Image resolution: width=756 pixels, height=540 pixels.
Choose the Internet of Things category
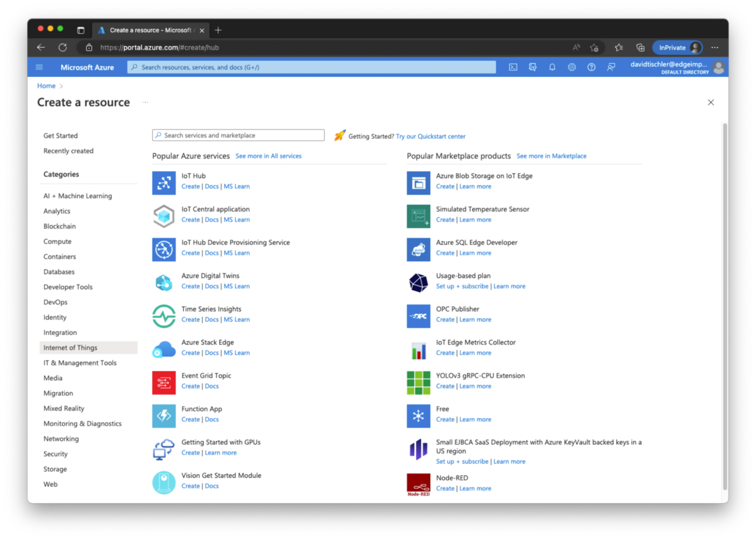click(89, 348)
